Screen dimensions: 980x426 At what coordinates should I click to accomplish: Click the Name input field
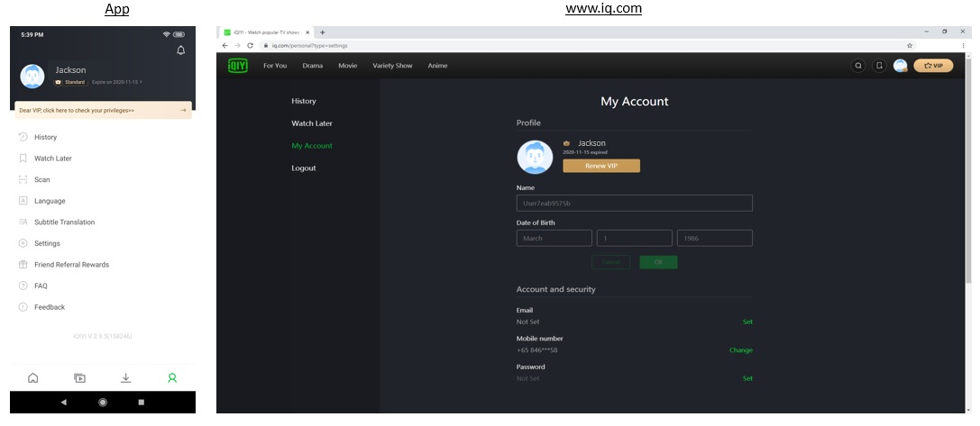[x=635, y=203]
